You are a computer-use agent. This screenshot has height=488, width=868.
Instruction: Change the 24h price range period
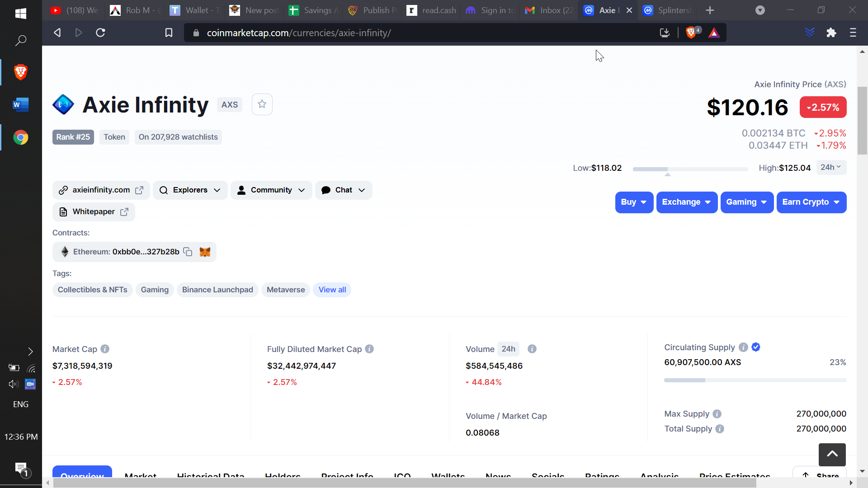click(x=831, y=168)
